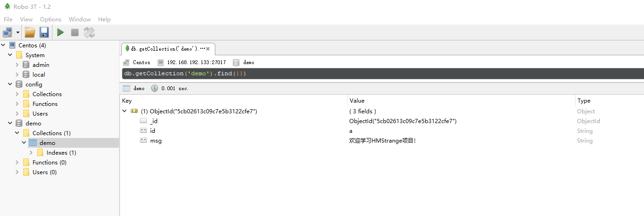The height and width of the screenshot is (216, 644).
Task: Open the Help menu
Action: pyautogui.click(x=104, y=19)
